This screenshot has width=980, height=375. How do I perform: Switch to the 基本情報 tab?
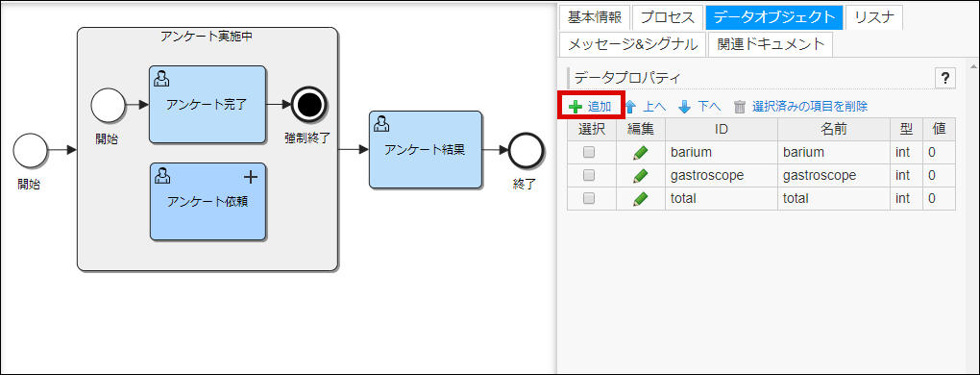(595, 17)
